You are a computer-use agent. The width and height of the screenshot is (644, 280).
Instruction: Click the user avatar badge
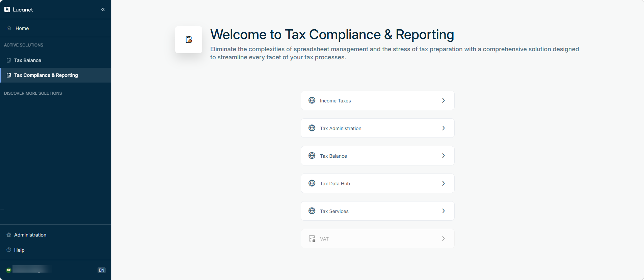click(x=9, y=270)
